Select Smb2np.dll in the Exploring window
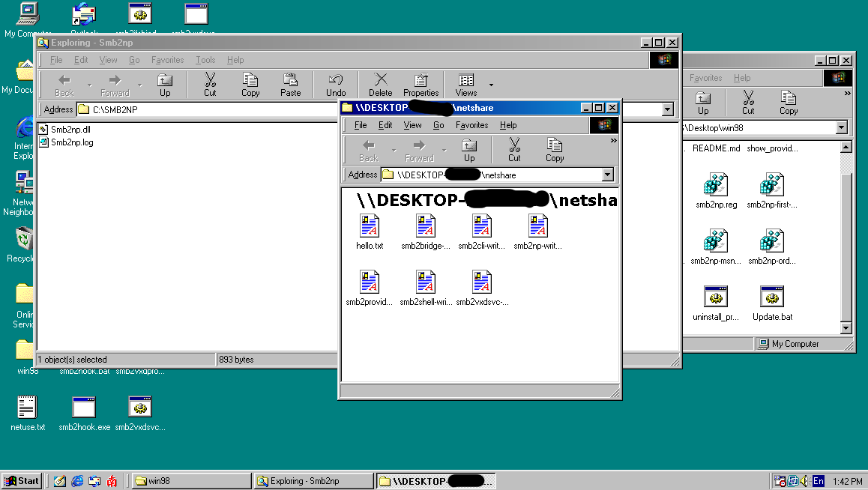Screen dimensions: 868x490 pos(64,130)
